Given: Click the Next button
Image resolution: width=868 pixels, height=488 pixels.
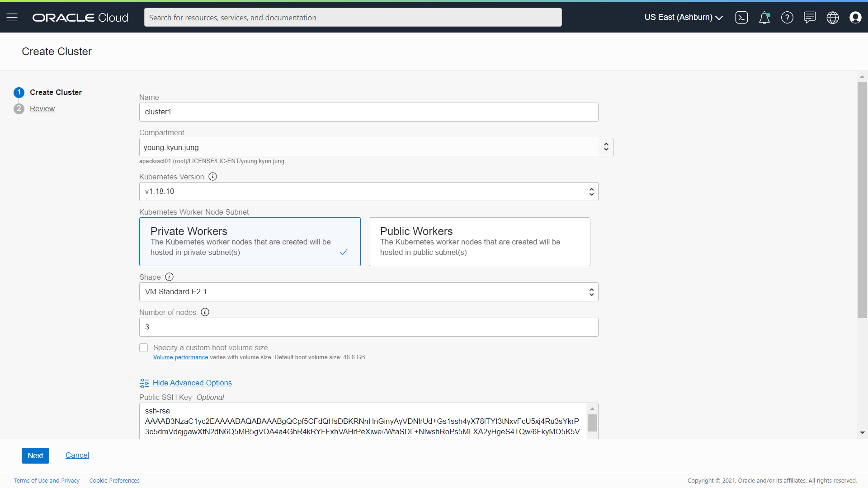Looking at the screenshot, I should [35, 455].
